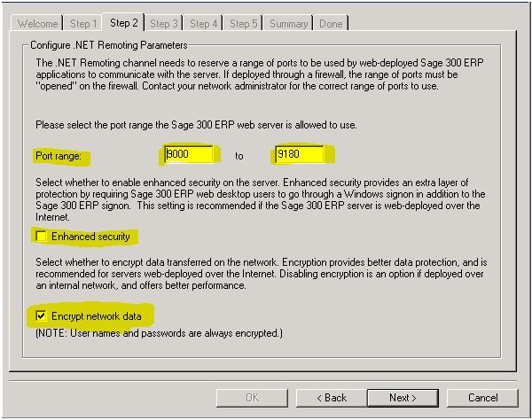Click the port range end field 9180
Screen dimensions: 532x420
coord(300,154)
